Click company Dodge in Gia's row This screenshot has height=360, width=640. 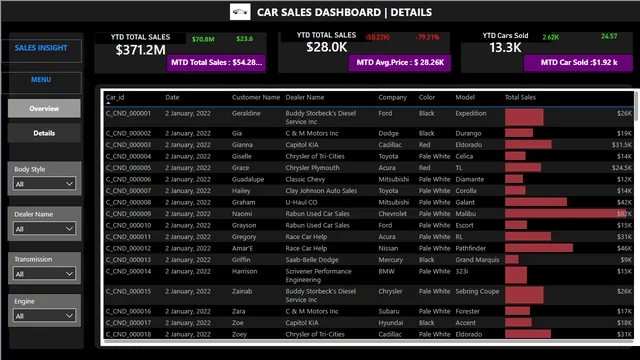pyautogui.click(x=388, y=133)
